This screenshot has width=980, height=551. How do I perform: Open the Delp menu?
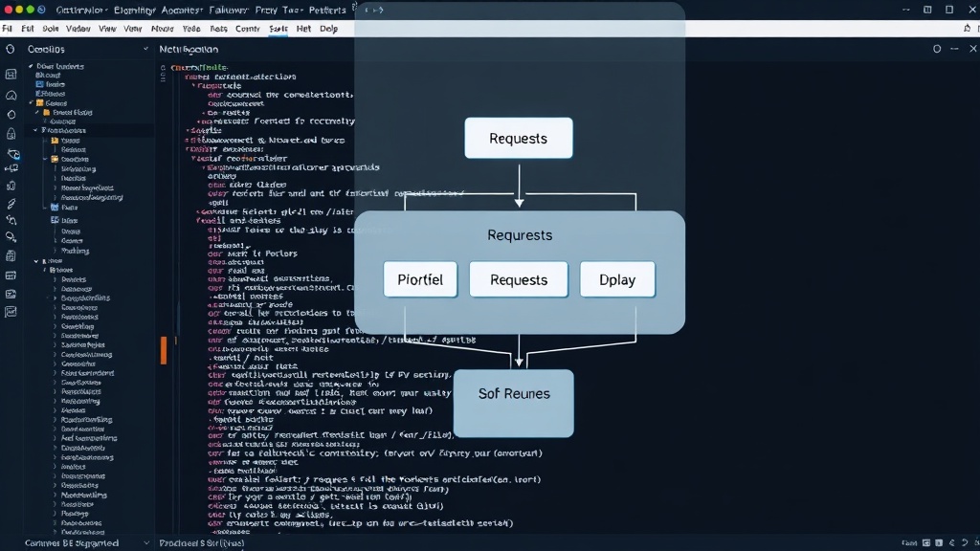[x=329, y=28]
